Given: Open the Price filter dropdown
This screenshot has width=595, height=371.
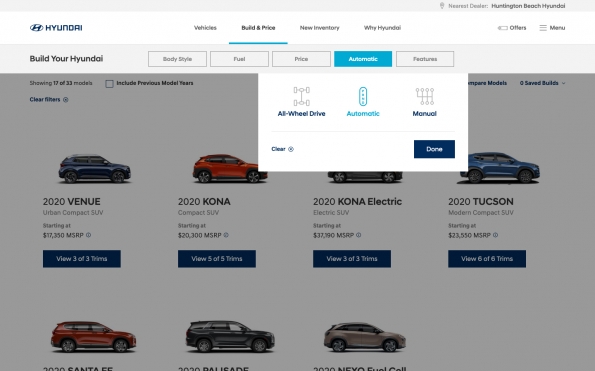Looking at the screenshot, I should [x=301, y=59].
